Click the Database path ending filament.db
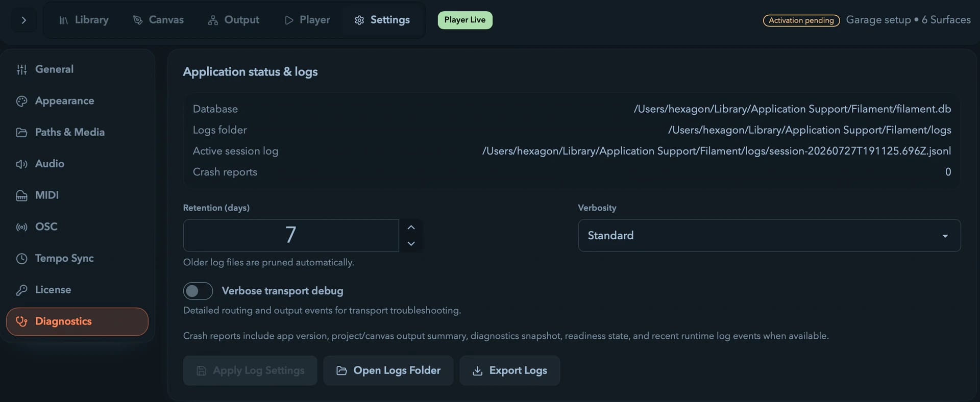This screenshot has height=402, width=980. pyautogui.click(x=792, y=109)
